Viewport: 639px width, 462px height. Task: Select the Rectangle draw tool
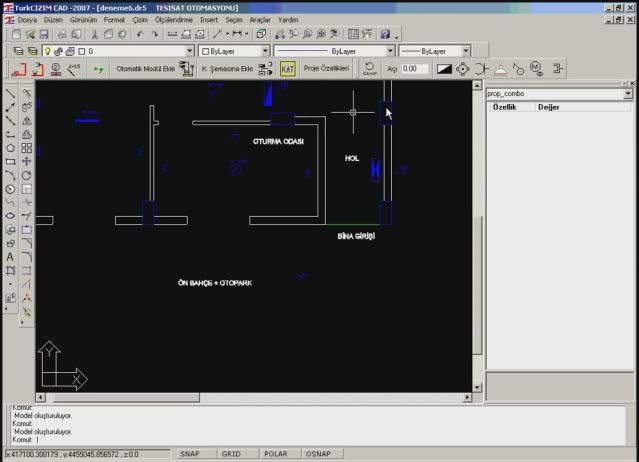(x=11, y=162)
